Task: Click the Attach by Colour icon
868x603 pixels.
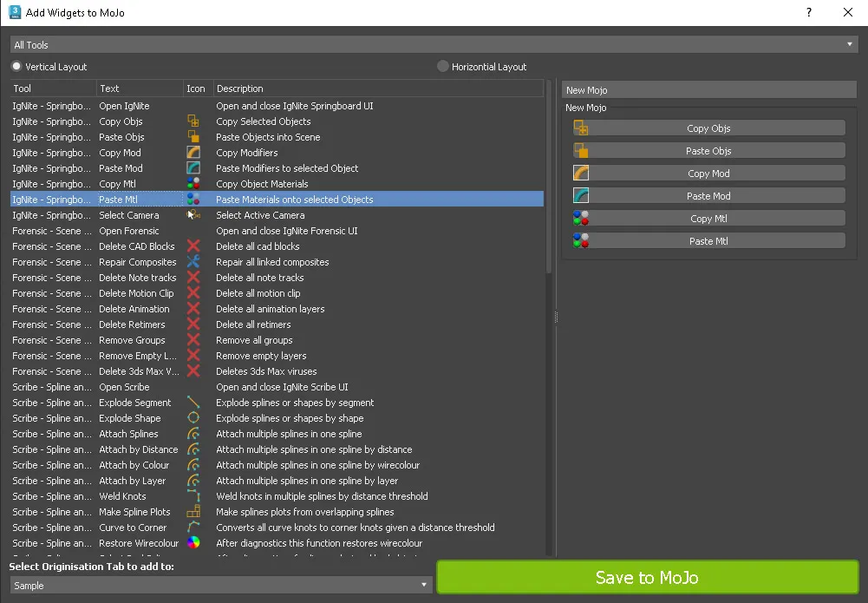Action: pyautogui.click(x=193, y=464)
